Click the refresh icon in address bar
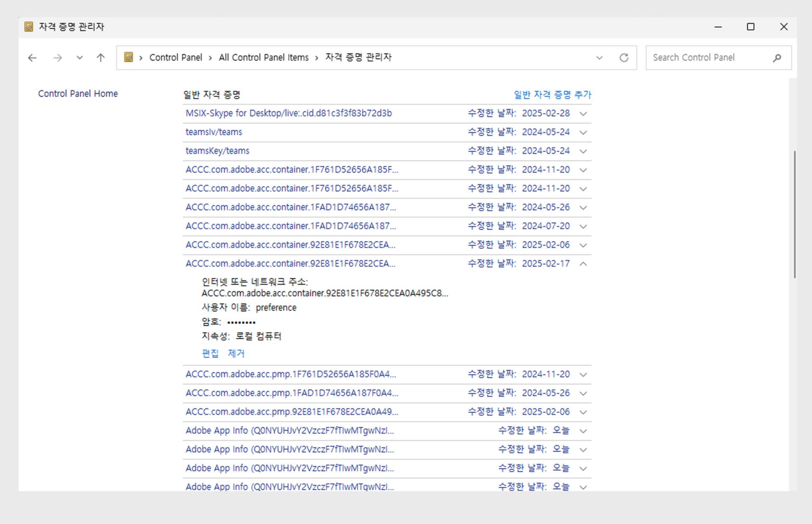Viewport: 812px width, 524px height. pyautogui.click(x=624, y=58)
